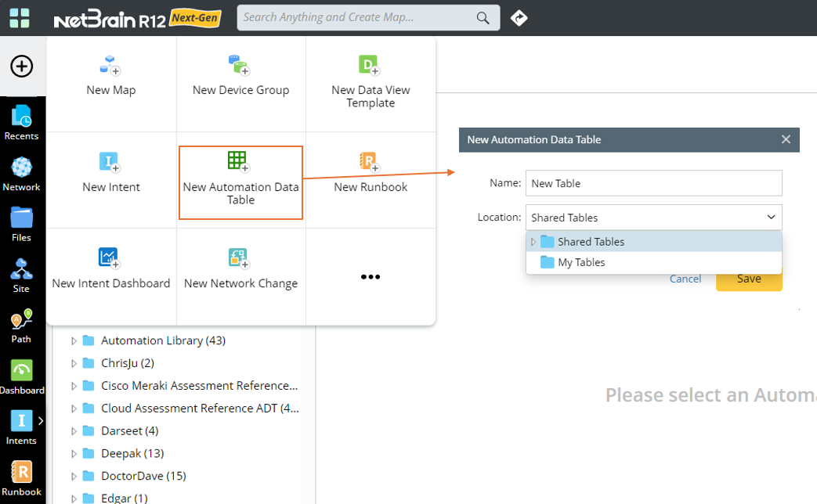Image resolution: width=817 pixels, height=504 pixels.
Task: Expand the Automation Library folder
Action: [x=74, y=340]
